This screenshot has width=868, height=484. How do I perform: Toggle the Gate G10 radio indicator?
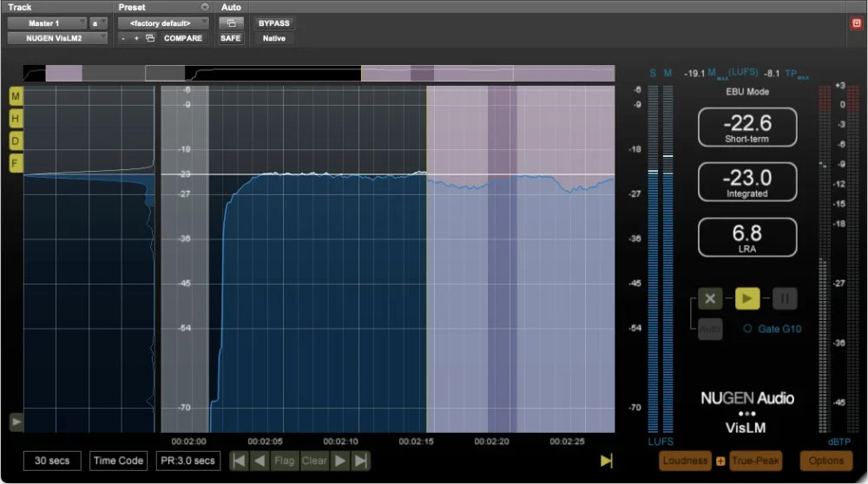747,329
